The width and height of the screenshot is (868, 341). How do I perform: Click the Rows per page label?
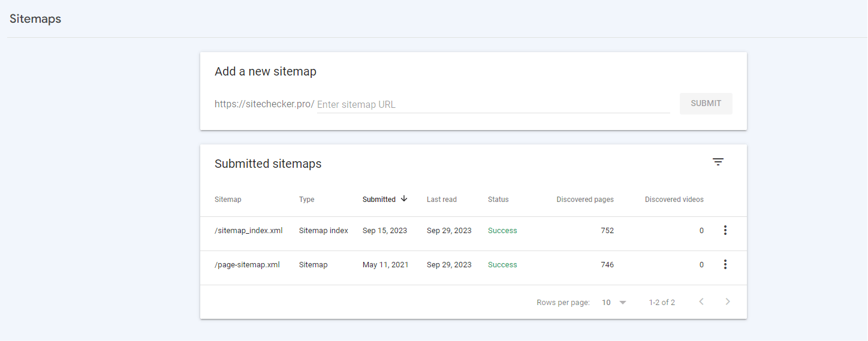click(563, 303)
